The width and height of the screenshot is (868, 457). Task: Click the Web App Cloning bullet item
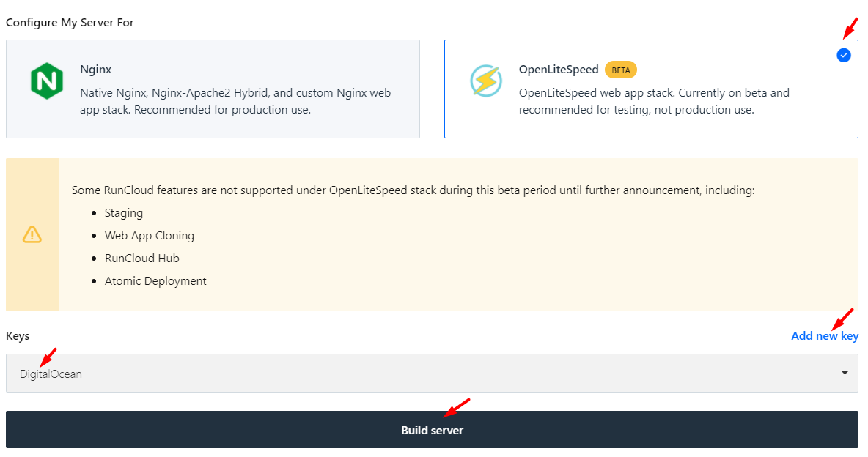[150, 236]
